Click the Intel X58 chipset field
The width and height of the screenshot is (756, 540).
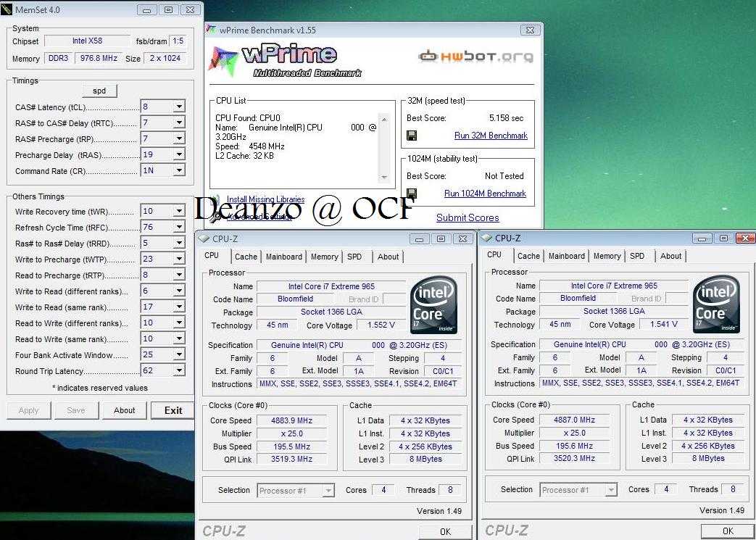point(87,41)
